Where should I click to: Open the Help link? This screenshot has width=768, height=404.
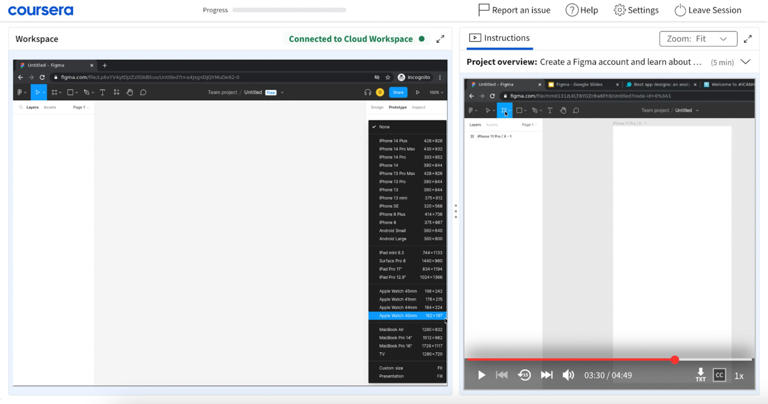582,10
